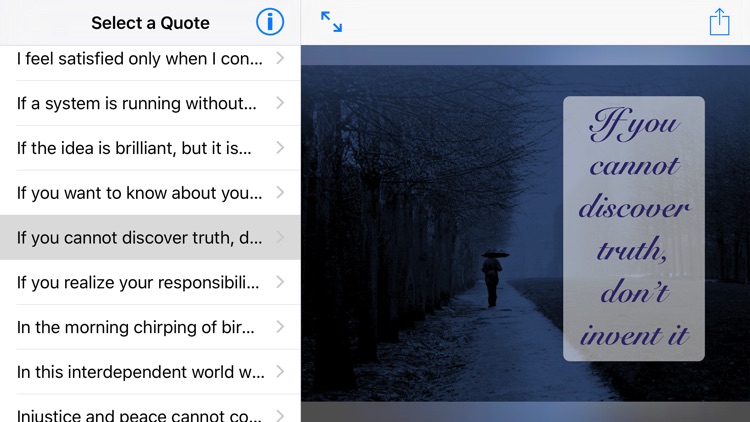Tap chevron on 'In this interdependent world' row
The height and width of the screenshot is (422, 750).
point(280,372)
